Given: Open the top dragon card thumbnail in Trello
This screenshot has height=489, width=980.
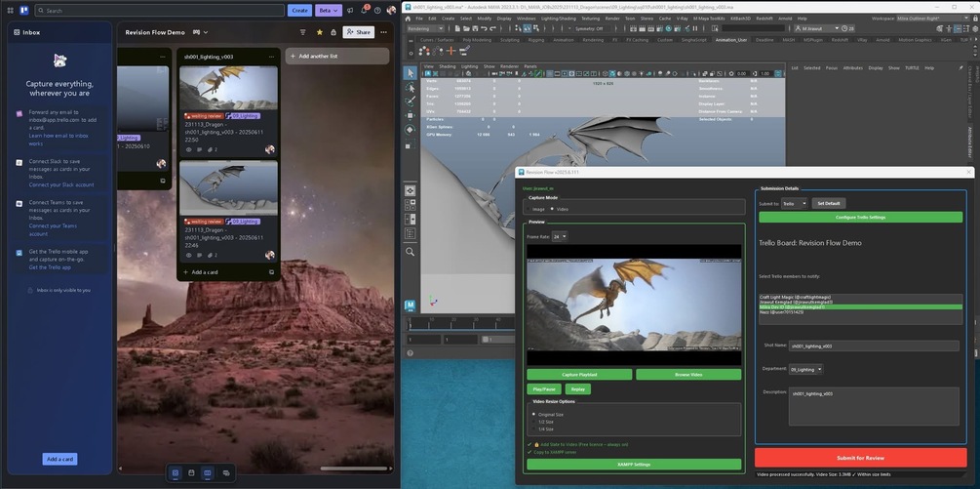Looking at the screenshot, I should click(x=229, y=88).
